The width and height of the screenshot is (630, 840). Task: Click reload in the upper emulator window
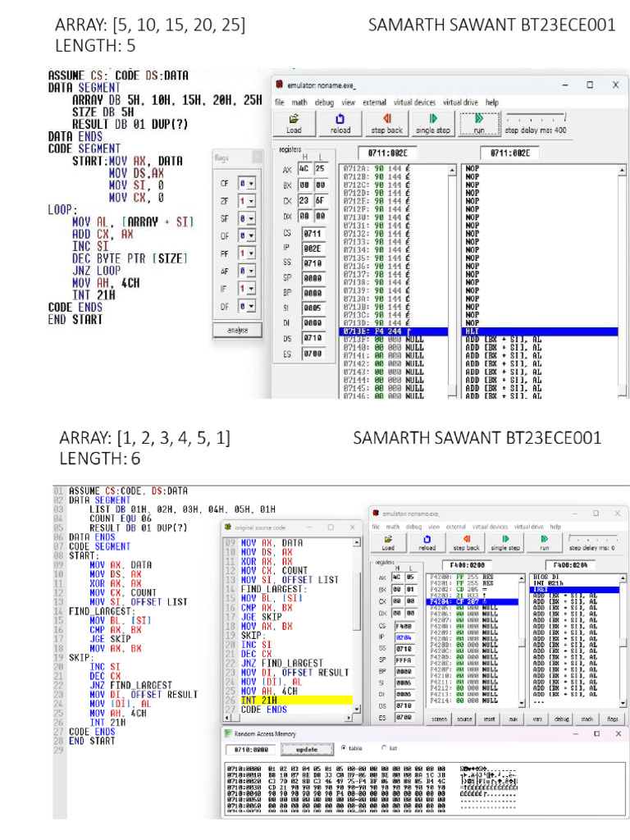(x=340, y=124)
